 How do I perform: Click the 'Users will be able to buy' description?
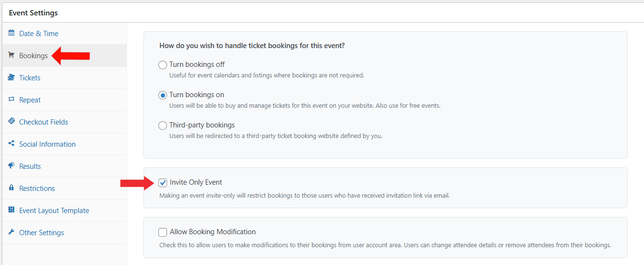point(305,106)
